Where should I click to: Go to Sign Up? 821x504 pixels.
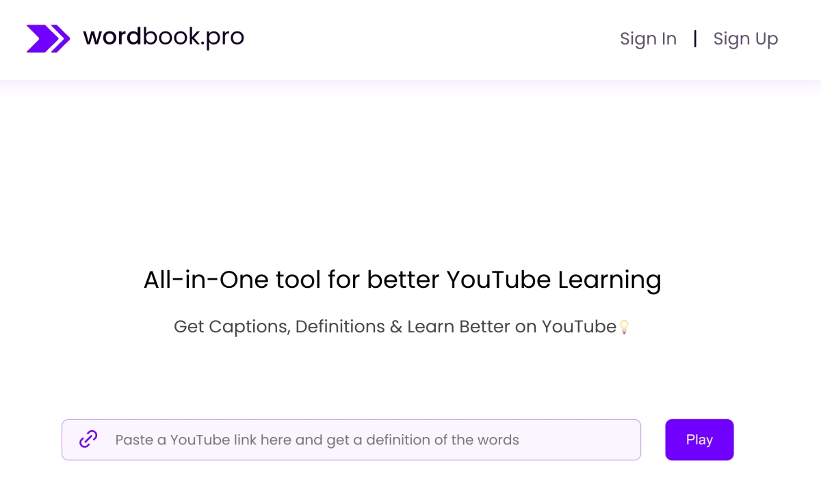[x=745, y=39]
